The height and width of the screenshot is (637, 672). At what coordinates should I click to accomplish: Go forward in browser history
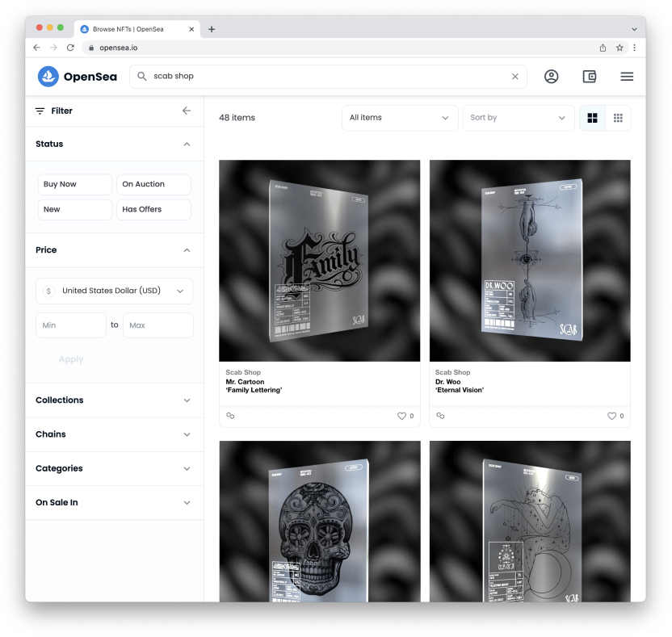point(53,48)
